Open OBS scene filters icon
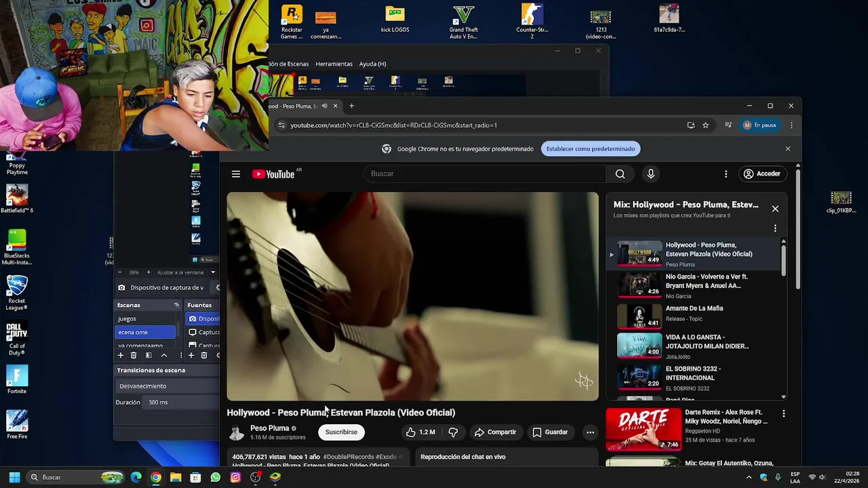Viewport: 868px width, 488px height. click(149, 355)
